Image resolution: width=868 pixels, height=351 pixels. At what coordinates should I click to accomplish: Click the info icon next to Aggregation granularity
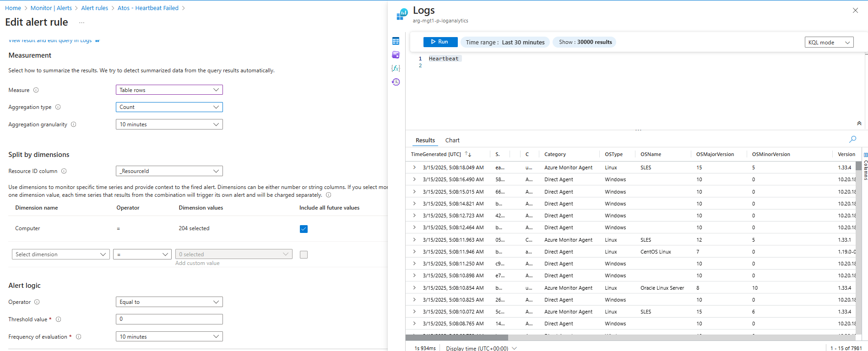[x=74, y=124]
